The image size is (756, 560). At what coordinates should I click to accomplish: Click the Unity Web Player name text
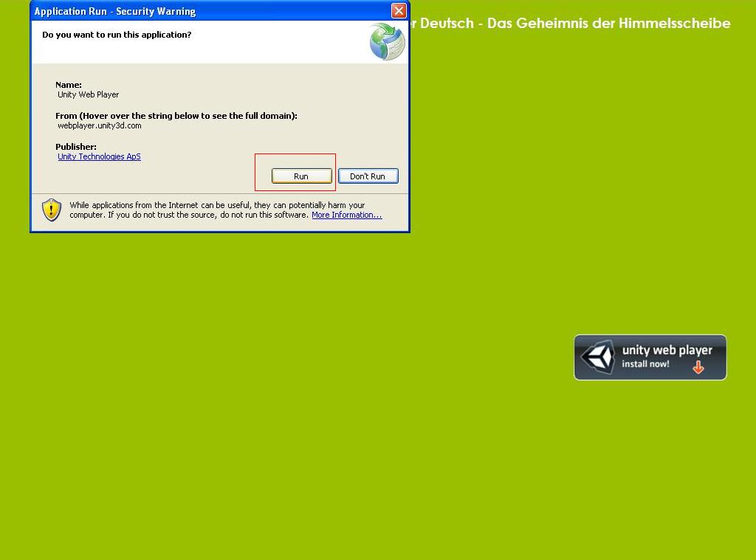[89, 95]
